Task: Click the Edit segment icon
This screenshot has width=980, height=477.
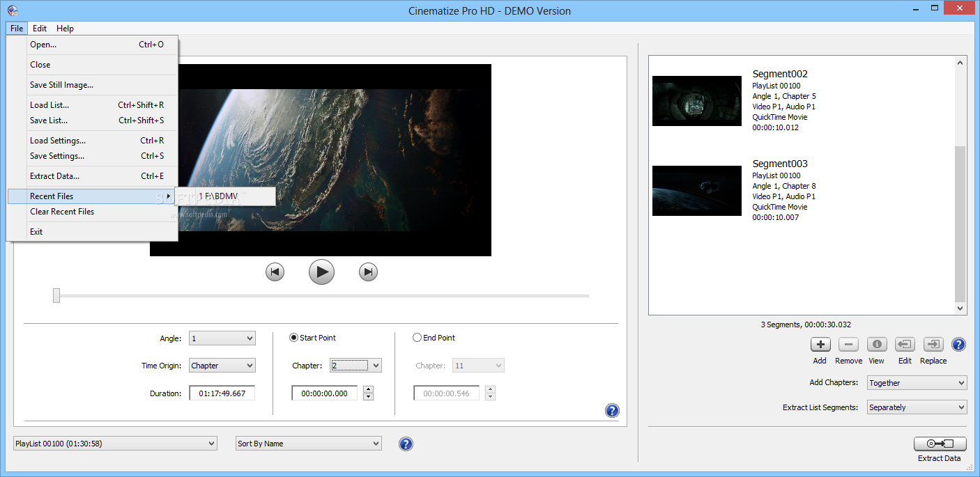Action: click(x=905, y=344)
